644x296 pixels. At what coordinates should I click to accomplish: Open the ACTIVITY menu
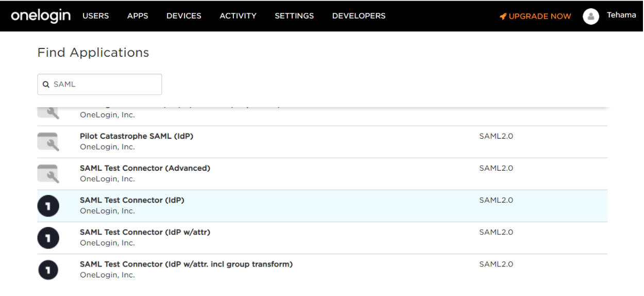[x=238, y=16]
